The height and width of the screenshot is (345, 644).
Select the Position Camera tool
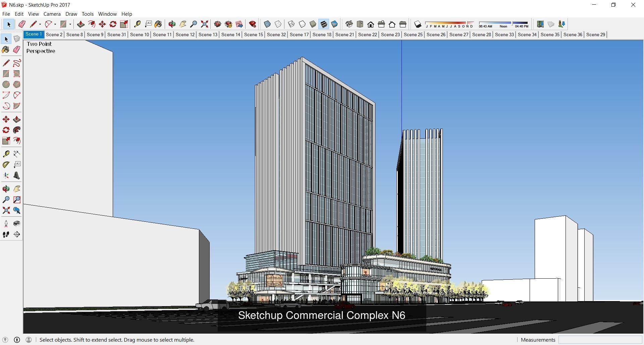[6, 224]
